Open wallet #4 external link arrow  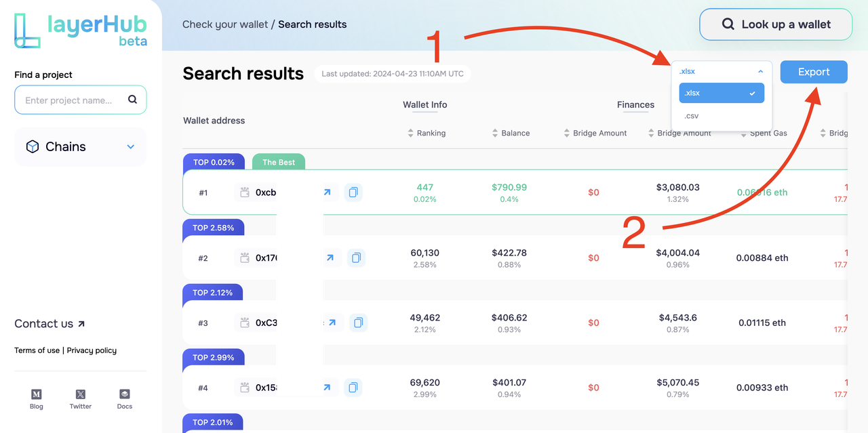(x=327, y=388)
